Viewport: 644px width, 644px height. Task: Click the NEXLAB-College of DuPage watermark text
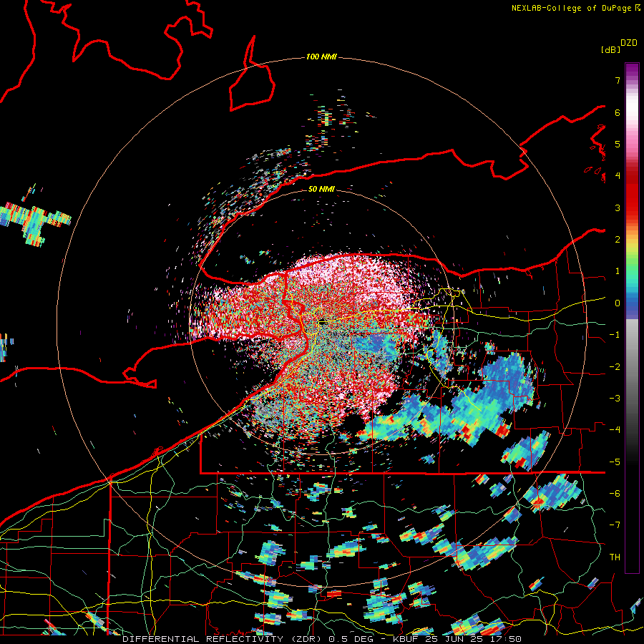tap(575, 8)
